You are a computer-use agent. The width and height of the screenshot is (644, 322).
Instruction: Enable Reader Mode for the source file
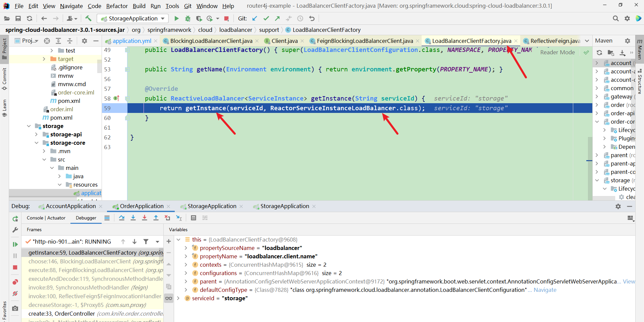(x=557, y=52)
